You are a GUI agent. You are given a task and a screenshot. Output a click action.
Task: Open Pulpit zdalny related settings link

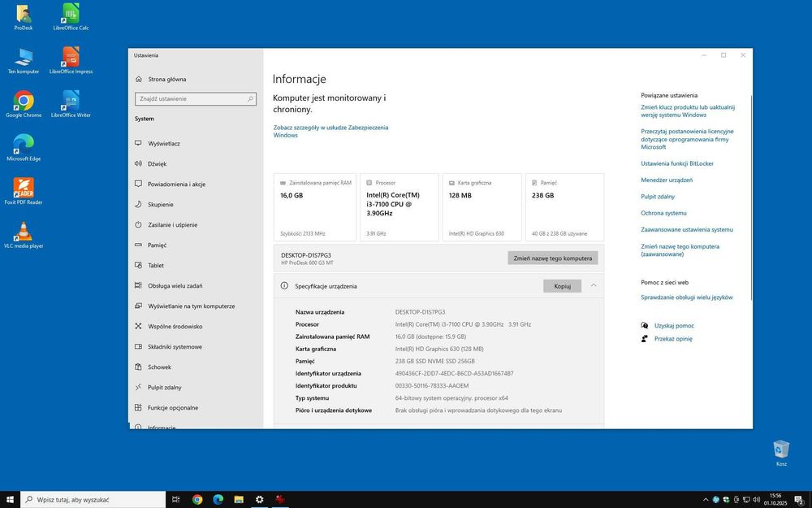coord(658,197)
